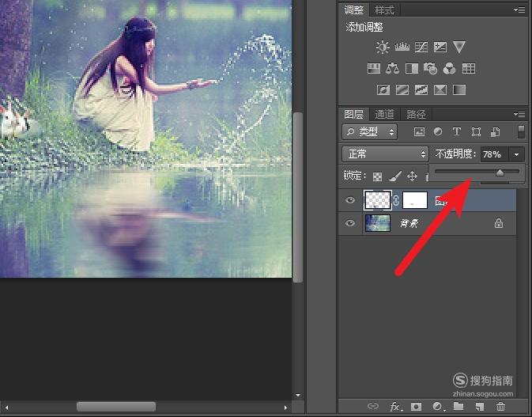Open the 正常 blend mode dropdown
The height and width of the screenshot is (417, 532).
tap(385, 154)
